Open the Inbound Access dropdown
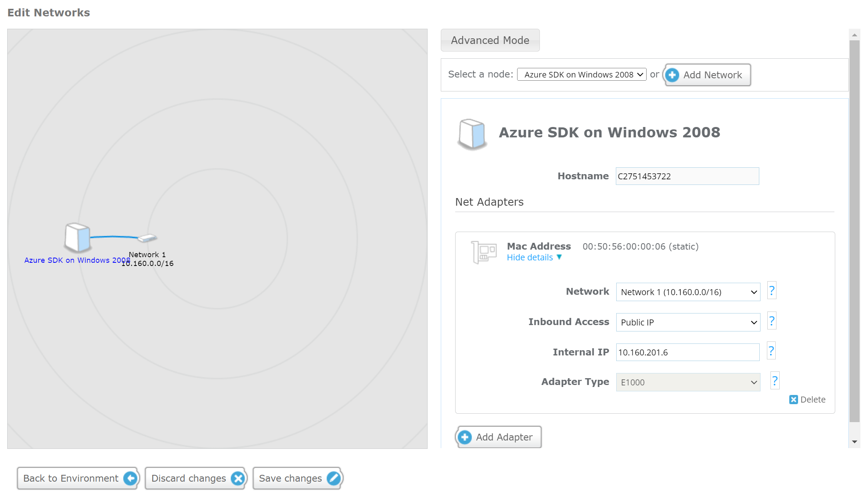Image resolution: width=868 pixels, height=496 pixels. point(687,322)
